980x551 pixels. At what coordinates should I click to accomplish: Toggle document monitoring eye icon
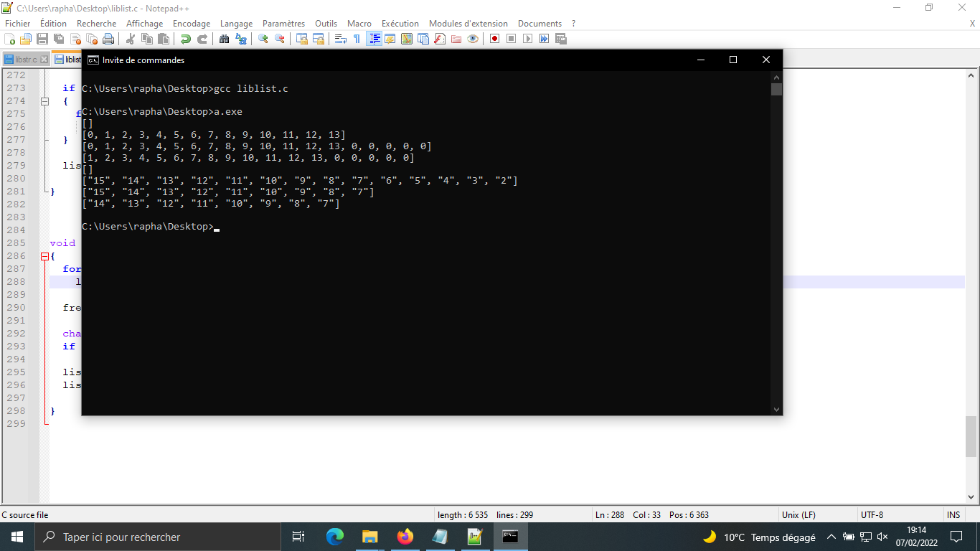(x=473, y=39)
